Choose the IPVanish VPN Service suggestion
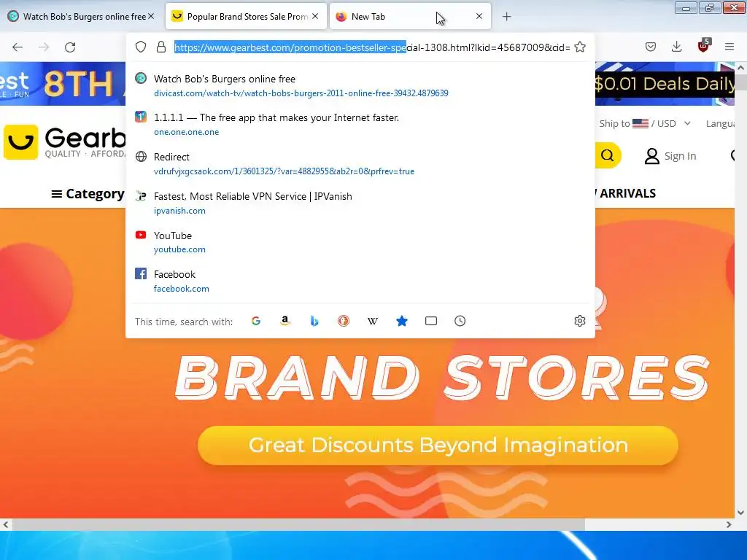The width and height of the screenshot is (747, 560). (360, 203)
